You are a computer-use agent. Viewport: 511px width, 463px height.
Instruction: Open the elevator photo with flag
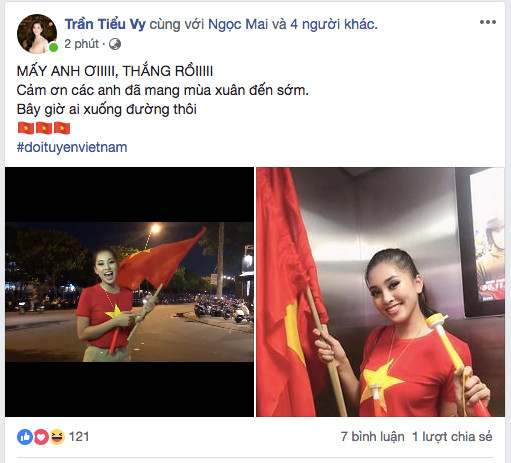pyautogui.click(x=380, y=292)
